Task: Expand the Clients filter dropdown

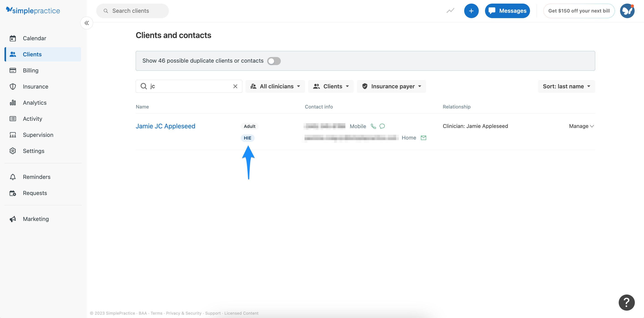Action: click(x=331, y=86)
